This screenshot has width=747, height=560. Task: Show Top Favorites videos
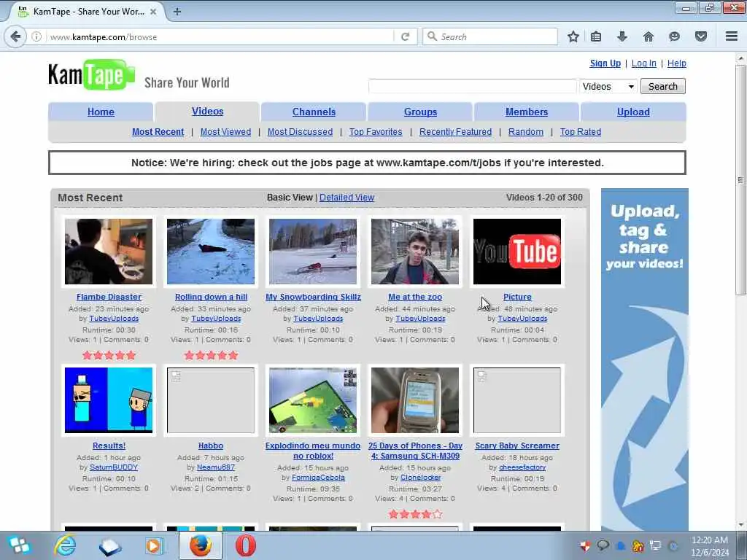click(x=376, y=132)
